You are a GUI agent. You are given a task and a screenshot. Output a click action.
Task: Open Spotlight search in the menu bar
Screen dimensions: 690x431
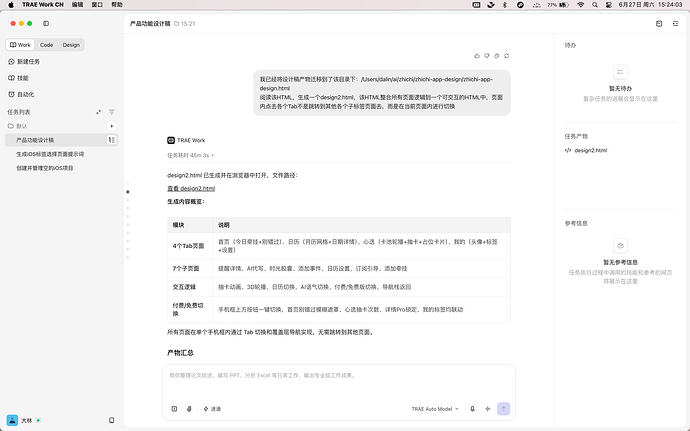595,5
